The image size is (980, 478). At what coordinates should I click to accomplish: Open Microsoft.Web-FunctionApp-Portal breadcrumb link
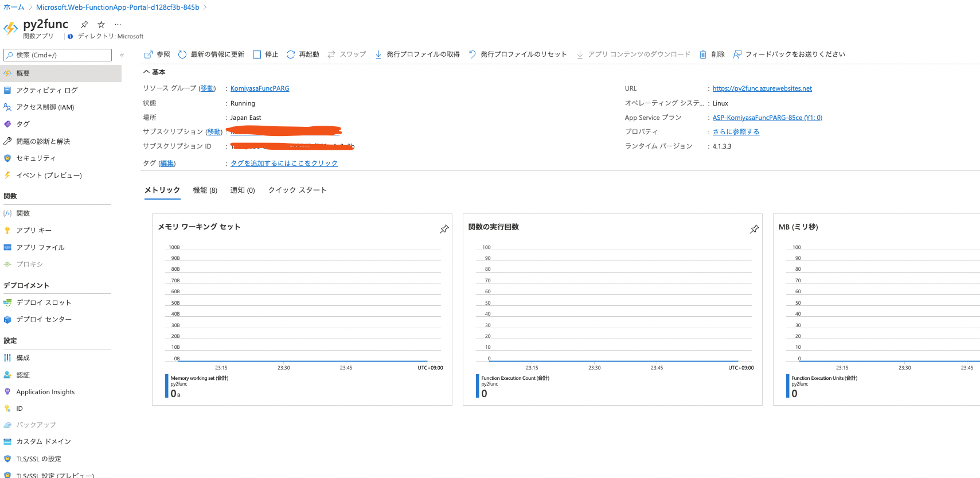pyautogui.click(x=118, y=7)
